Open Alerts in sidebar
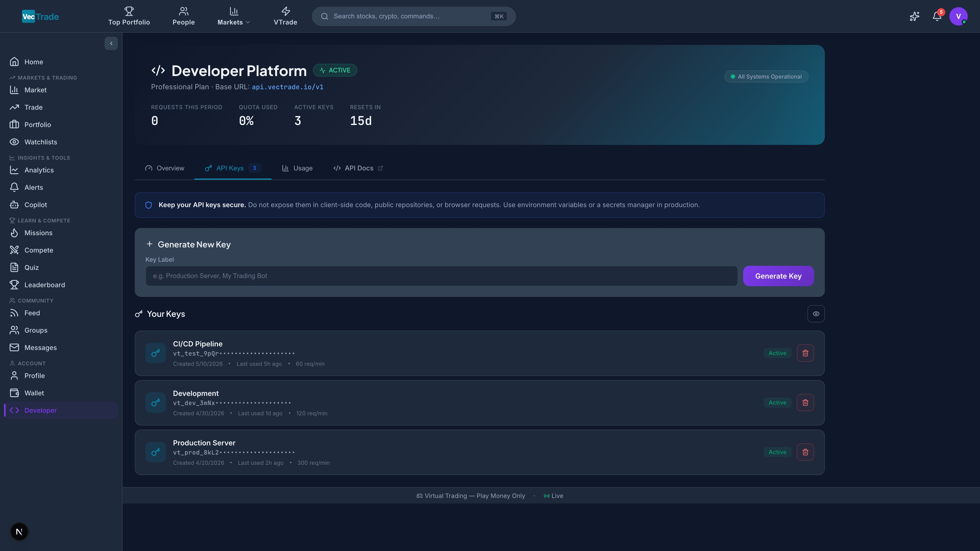 tap(61, 187)
